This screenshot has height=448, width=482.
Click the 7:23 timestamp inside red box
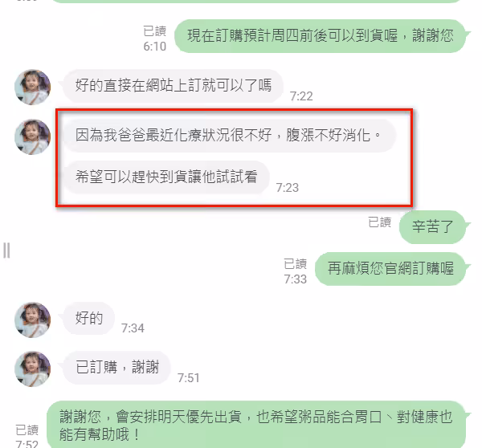[287, 188]
